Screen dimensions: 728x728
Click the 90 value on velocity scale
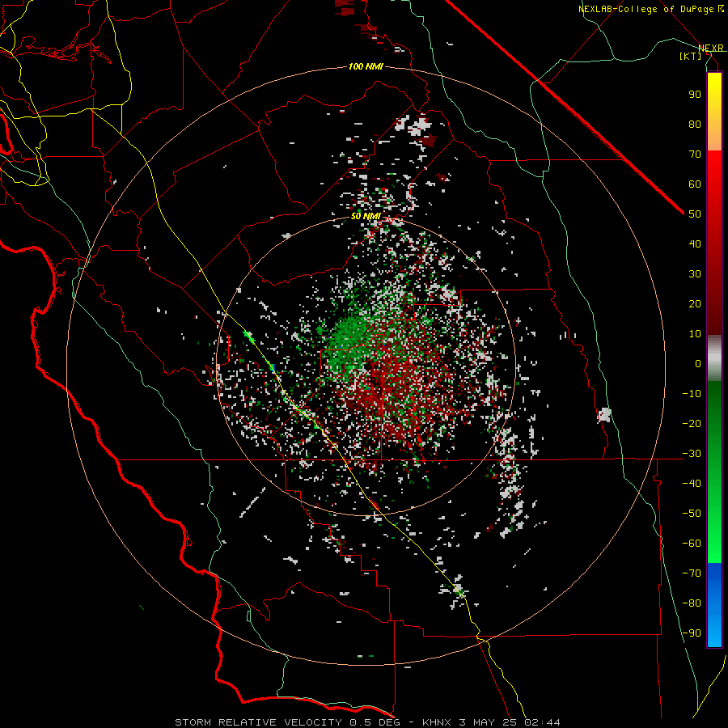click(695, 95)
